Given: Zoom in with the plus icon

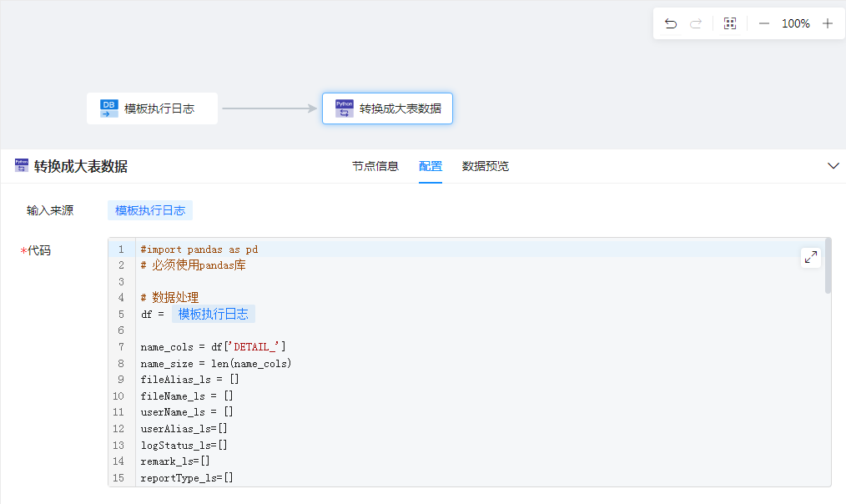Looking at the screenshot, I should click(x=828, y=23).
